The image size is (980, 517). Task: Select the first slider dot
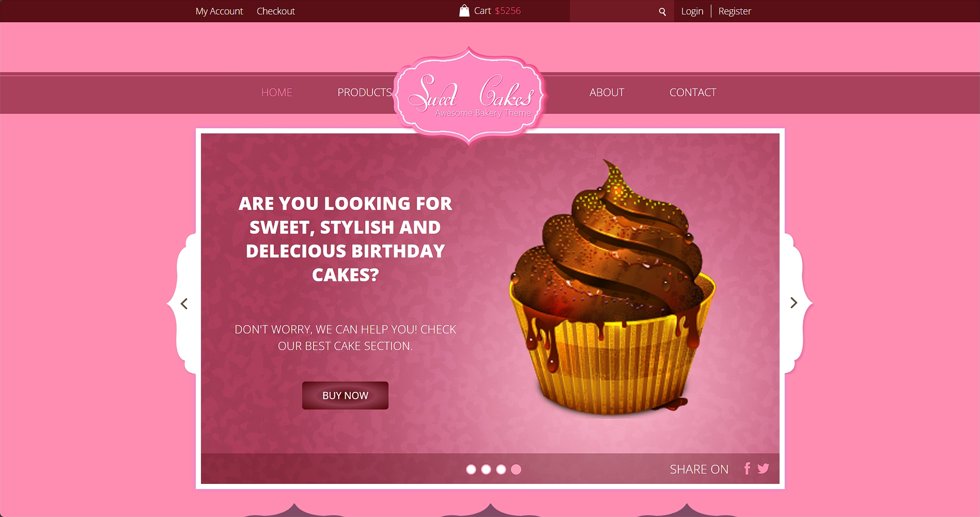[x=471, y=469]
